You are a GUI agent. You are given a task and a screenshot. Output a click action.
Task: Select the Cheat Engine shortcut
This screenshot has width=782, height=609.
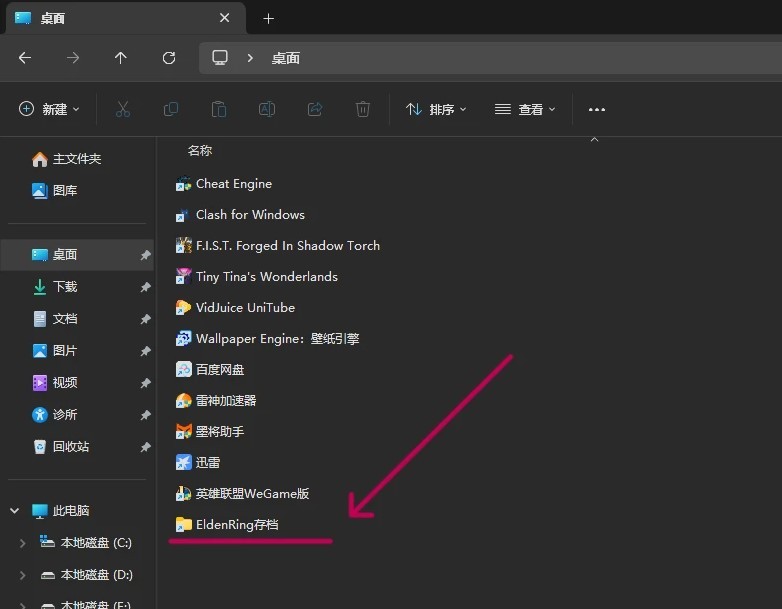[x=233, y=184]
